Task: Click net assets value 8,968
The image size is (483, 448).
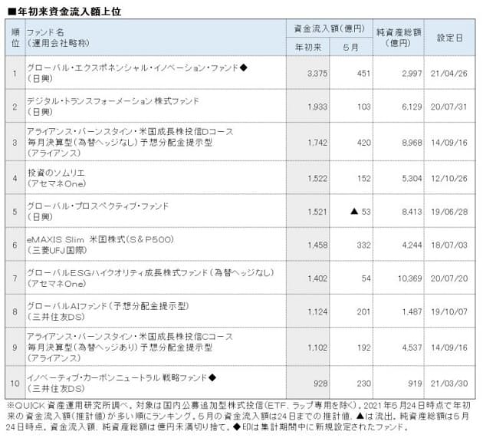Action: coord(412,143)
